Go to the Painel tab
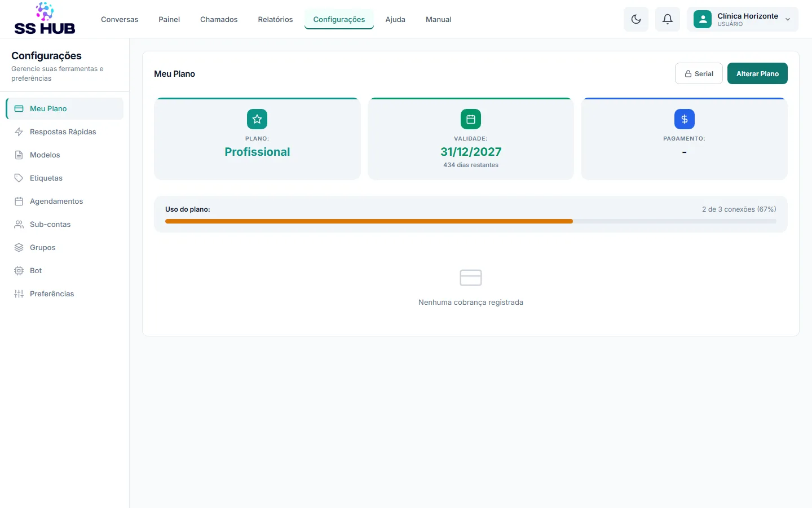This screenshot has height=508, width=812. [169, 19]
